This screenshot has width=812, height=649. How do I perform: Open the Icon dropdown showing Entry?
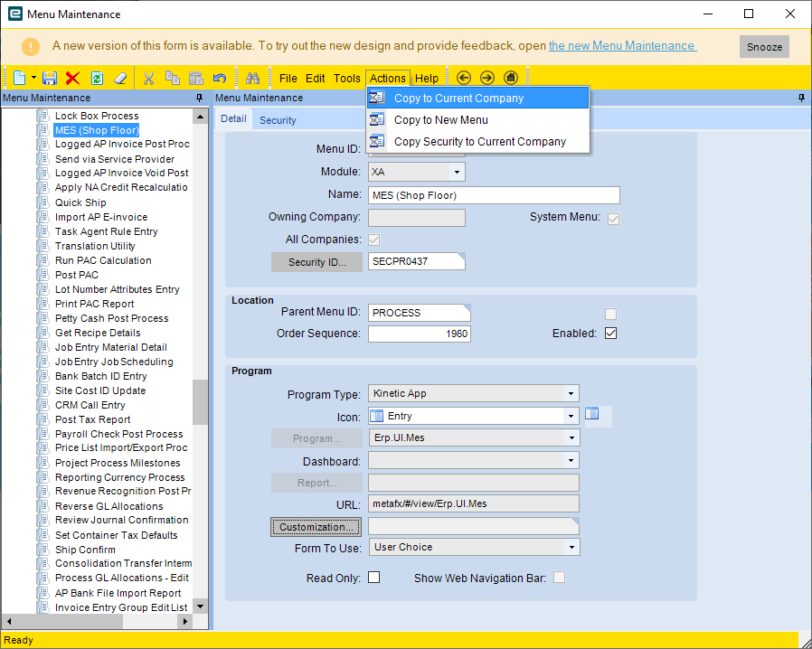coord(571,416)
